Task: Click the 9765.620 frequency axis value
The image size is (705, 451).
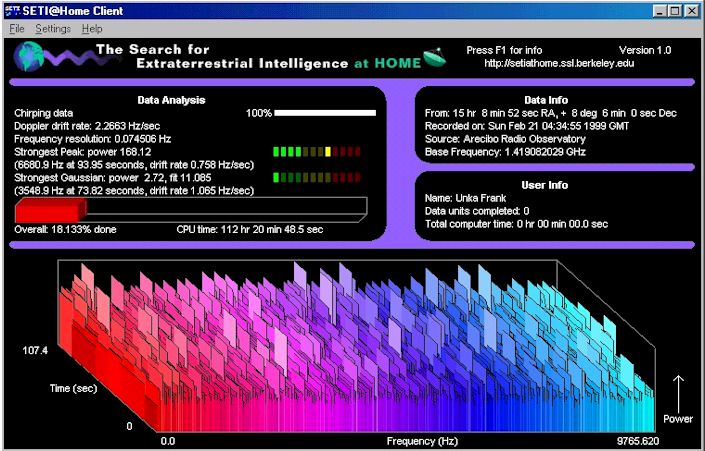Action: (638, 441)
